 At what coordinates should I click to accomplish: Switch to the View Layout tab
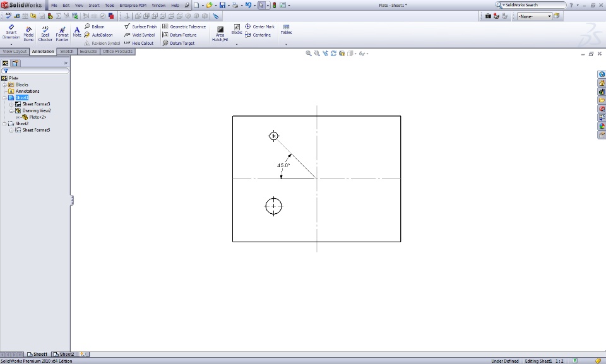pos(15,51)
